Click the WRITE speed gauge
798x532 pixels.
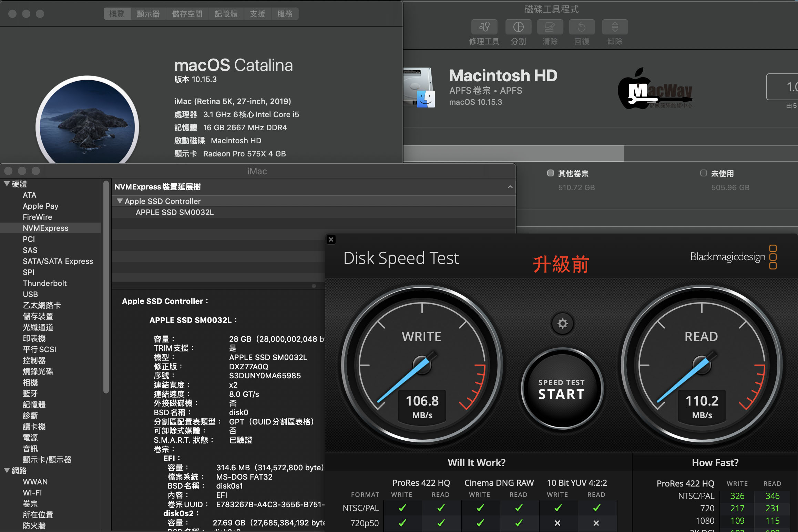pos(422,365)
